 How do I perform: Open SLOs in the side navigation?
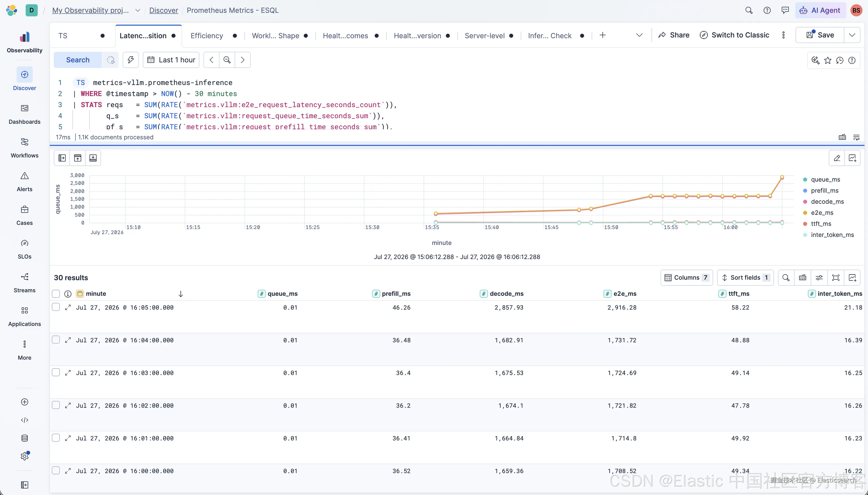[x=24, y=249]
